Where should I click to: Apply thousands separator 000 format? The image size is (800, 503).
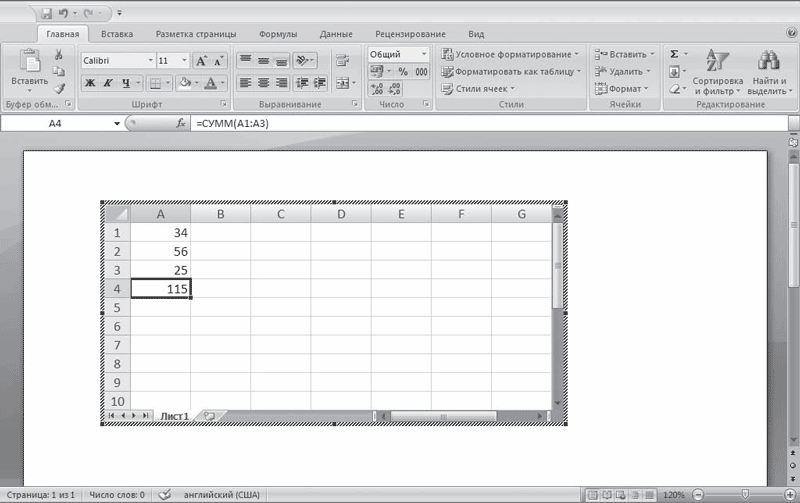[421, 71]
